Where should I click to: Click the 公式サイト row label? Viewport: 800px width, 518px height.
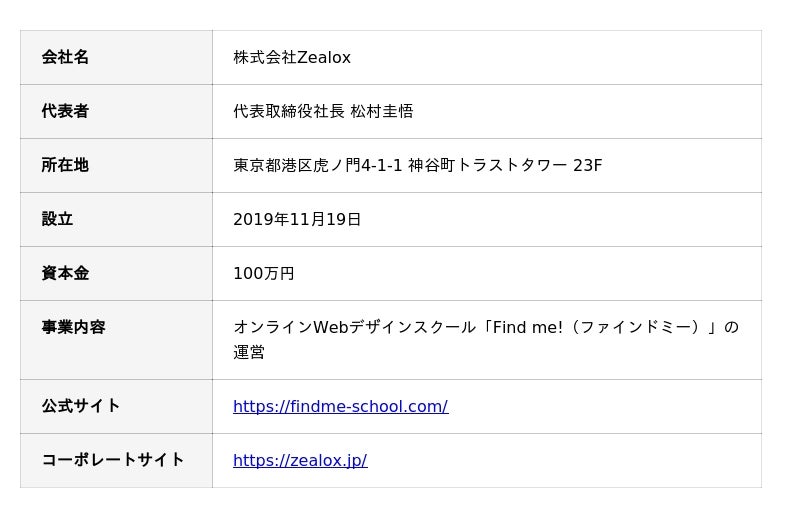click(x=81, y=406)
